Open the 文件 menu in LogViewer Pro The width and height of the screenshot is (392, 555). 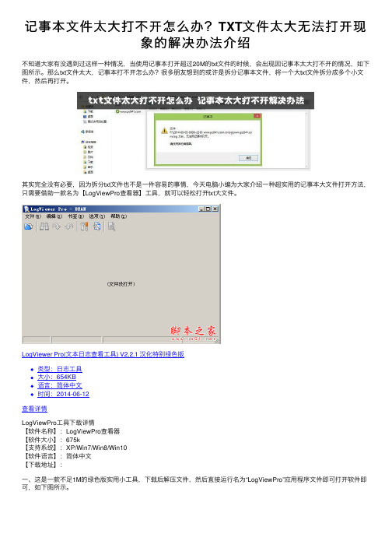click(x=33, y=216)
